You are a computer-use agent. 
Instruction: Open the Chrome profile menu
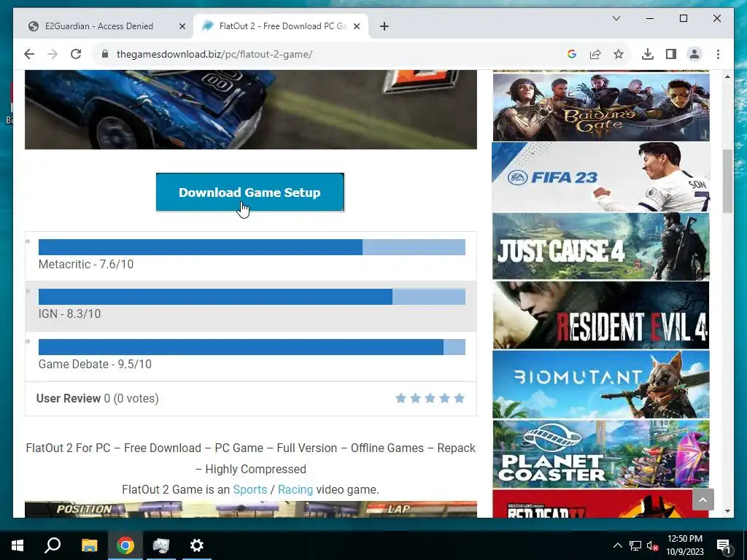pyautogui.click(x=694, y=54)
